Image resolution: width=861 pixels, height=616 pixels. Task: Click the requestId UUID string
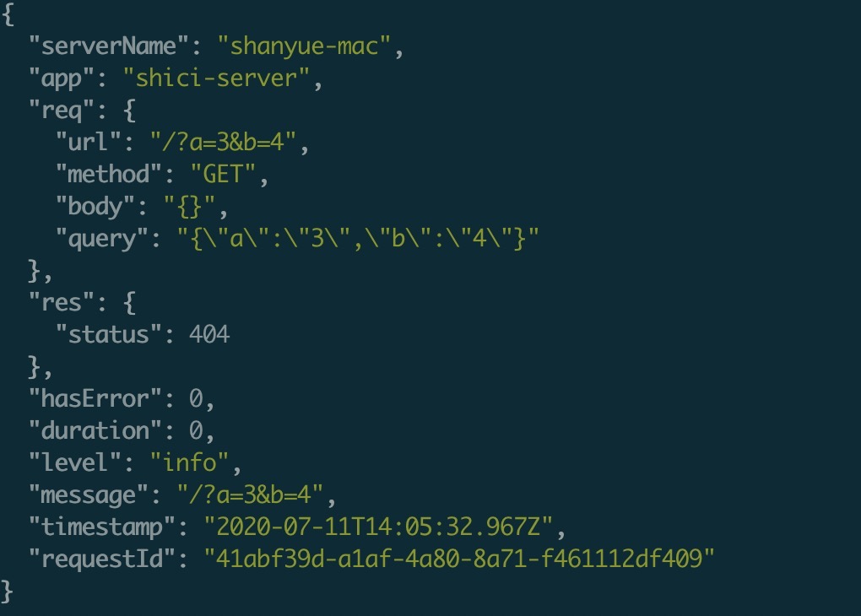tap(459, 559)
